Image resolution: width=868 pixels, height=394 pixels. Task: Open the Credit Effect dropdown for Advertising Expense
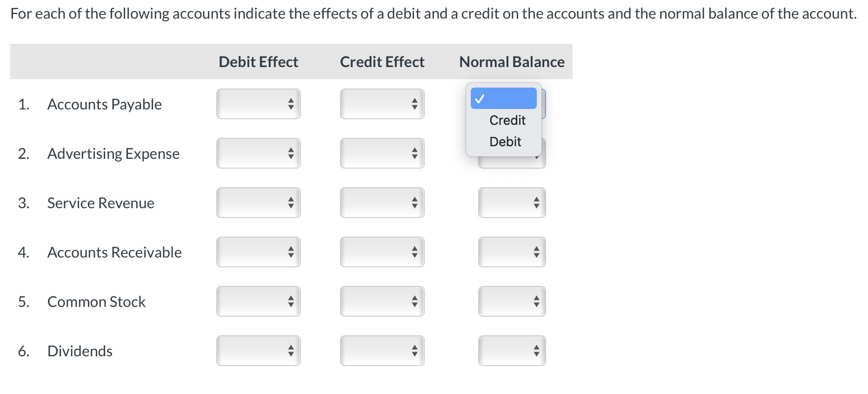point(382,153)
